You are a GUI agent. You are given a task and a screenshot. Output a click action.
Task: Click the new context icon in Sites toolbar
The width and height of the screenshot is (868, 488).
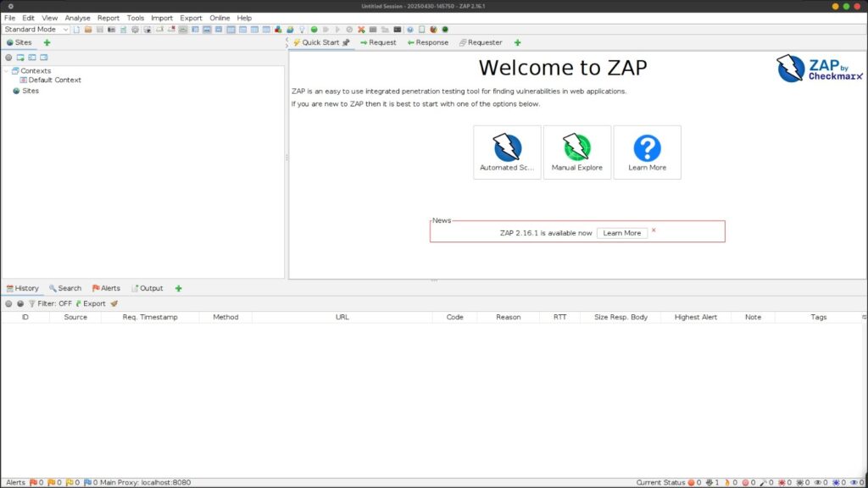(20, 58)
